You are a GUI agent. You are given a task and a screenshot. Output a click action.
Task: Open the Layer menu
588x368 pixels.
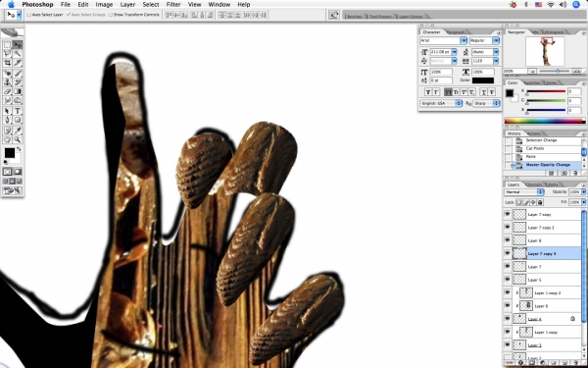pyautogui.click(x=127, y=5)
